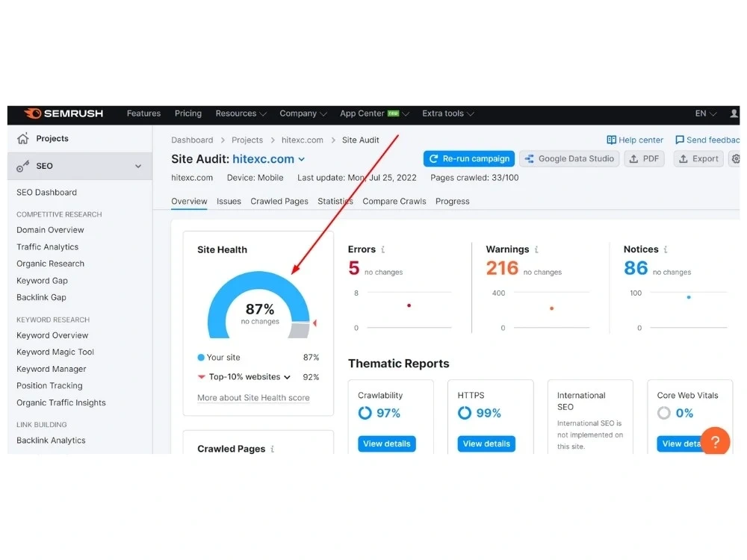Switch to the Progress tab

click(x=452, y=202)
